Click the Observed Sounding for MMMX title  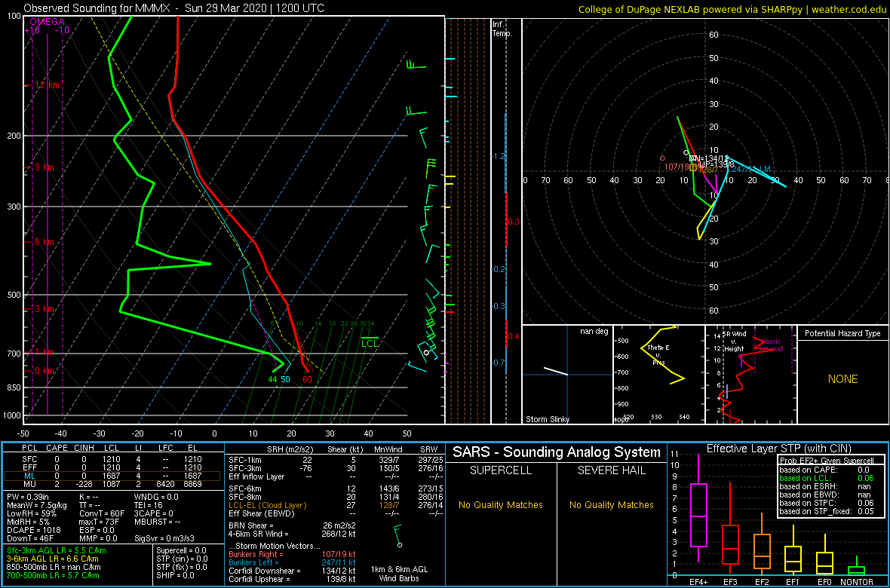coord(175,8)
